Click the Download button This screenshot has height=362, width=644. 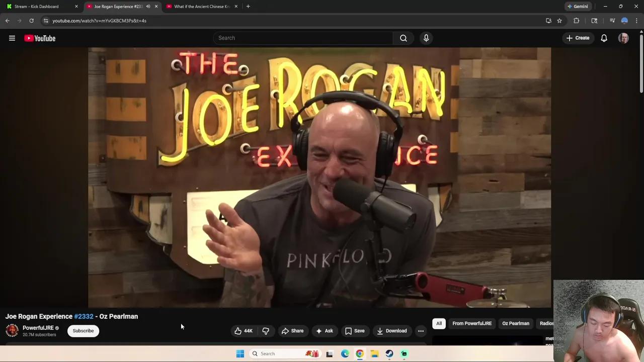coord(391,331)
